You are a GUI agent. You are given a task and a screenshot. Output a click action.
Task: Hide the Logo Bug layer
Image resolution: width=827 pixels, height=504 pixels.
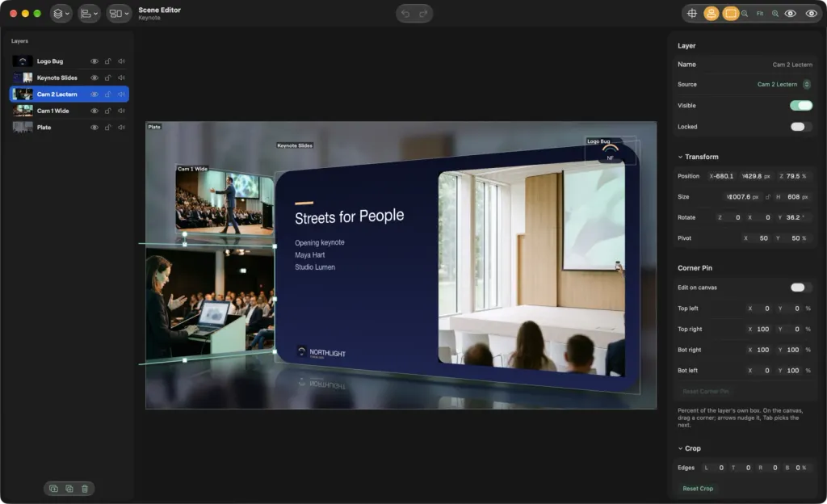coord(94,61)
